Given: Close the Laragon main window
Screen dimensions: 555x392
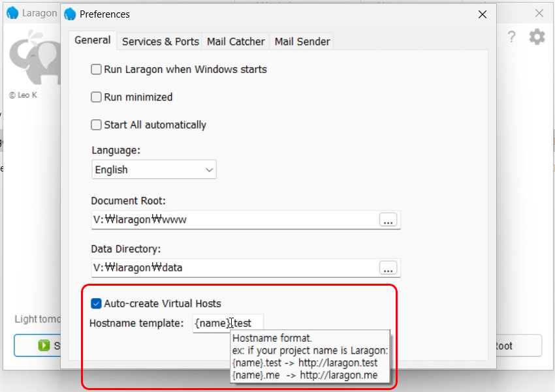Looking at the screenshot, I should tap(539, 14).
